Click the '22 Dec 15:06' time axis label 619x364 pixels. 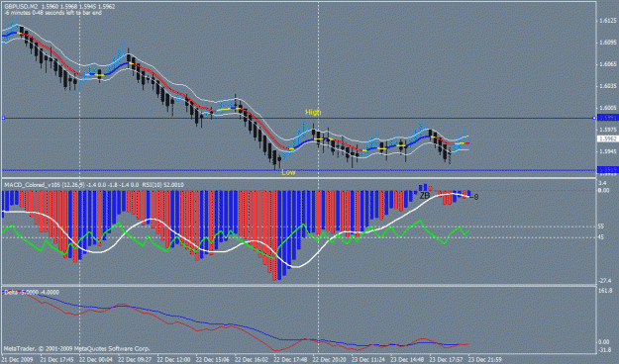point(212,360)
